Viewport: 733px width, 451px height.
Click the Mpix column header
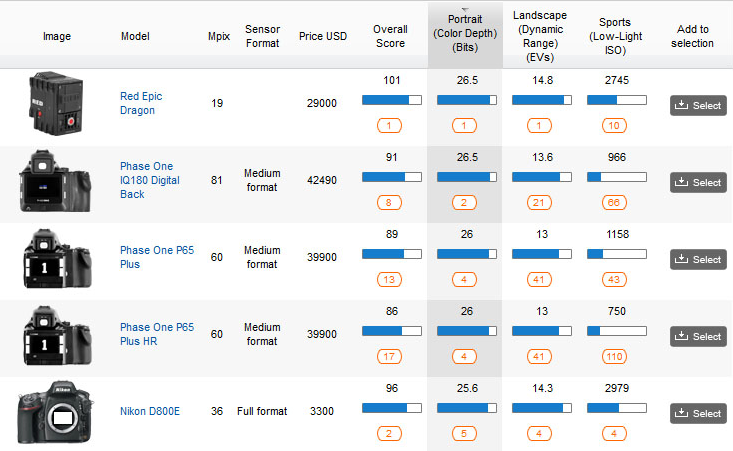(x=217, y=36)
